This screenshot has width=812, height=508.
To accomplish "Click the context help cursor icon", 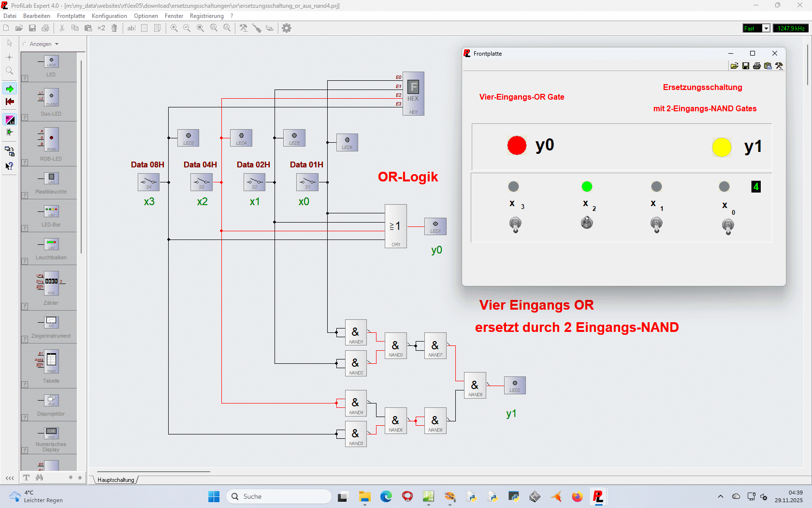I will (10, 166).
